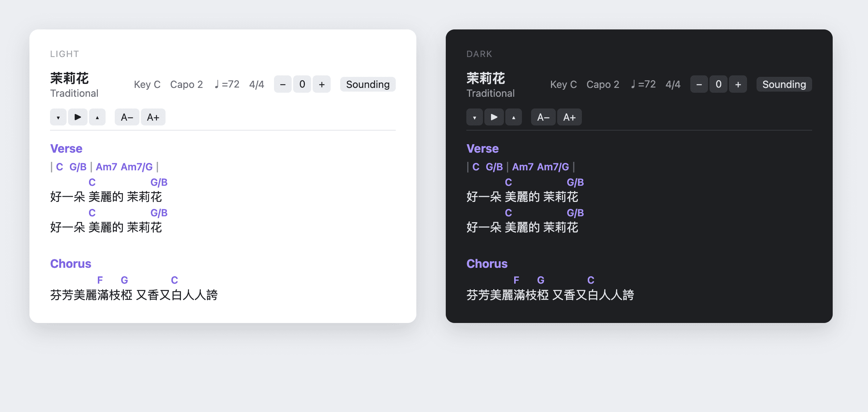Click the up-triangle button in the Dark panel
868x412 pixels.
point(513,117)
